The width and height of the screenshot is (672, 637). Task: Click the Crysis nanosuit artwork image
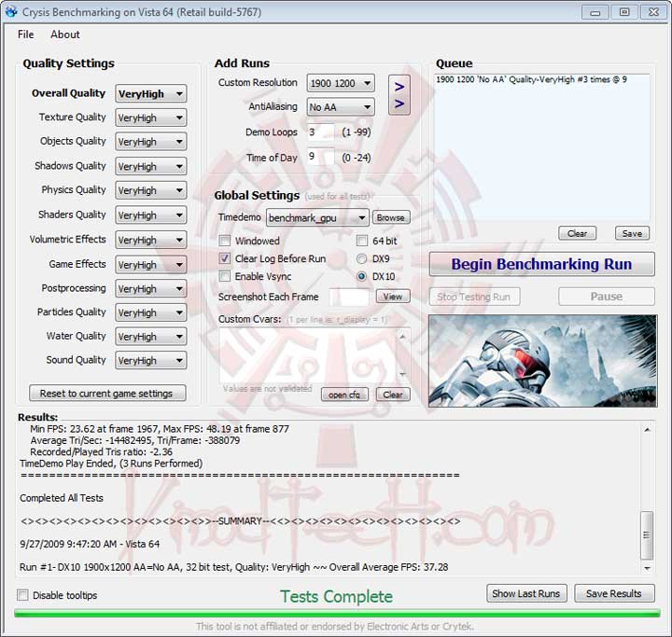tap(542, 361)
